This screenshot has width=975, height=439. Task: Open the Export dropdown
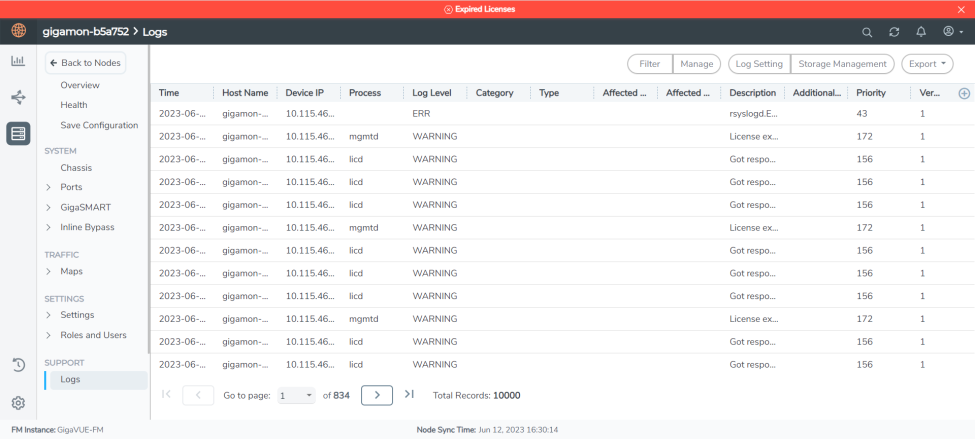(x=927, y=64)
